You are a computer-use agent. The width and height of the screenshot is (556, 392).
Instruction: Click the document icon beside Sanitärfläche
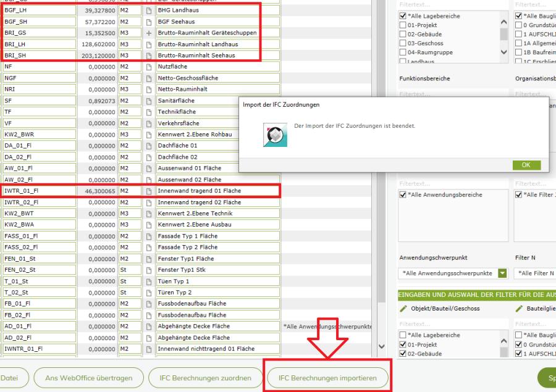tap(149, 101)
